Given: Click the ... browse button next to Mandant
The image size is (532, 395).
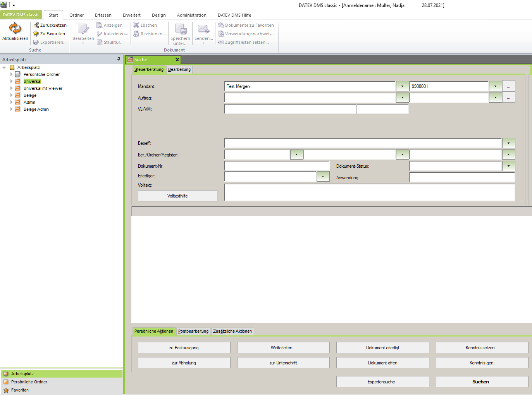Looking at the screenshot, I should pyautogui.click(x=509, y=86).
